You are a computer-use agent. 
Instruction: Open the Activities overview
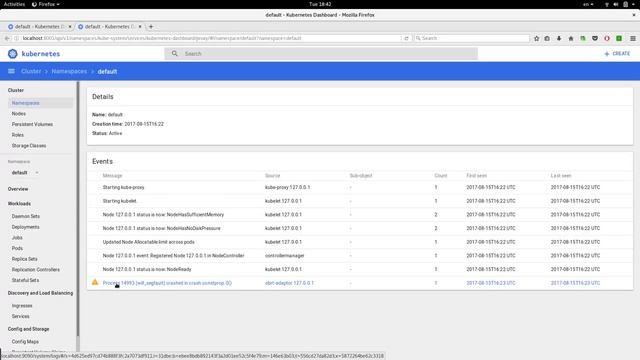[x=14, y=4]
